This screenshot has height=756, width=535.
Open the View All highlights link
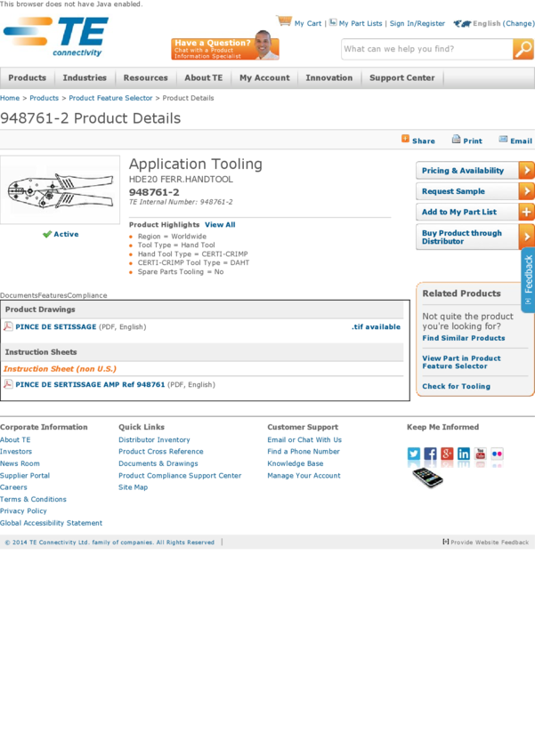(x=220, y=225)
